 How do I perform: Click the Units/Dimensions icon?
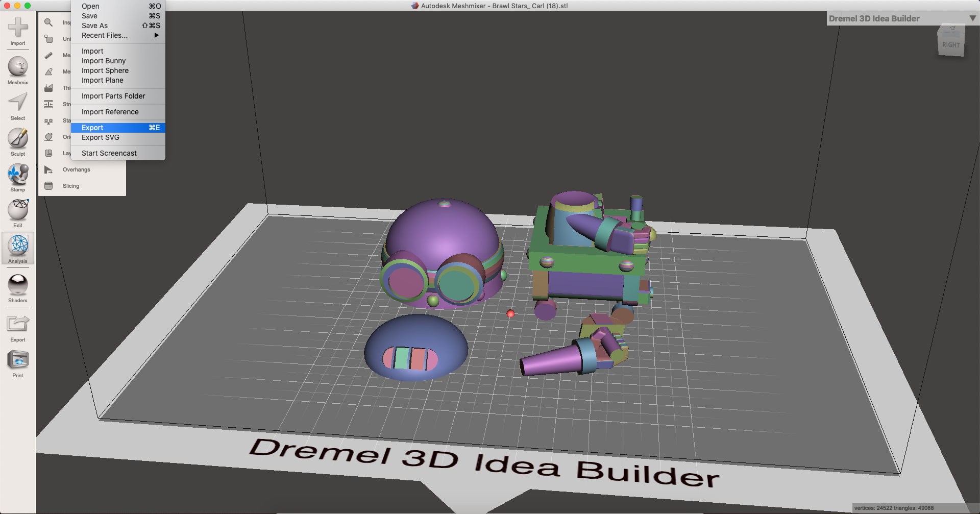coord(48,39)
